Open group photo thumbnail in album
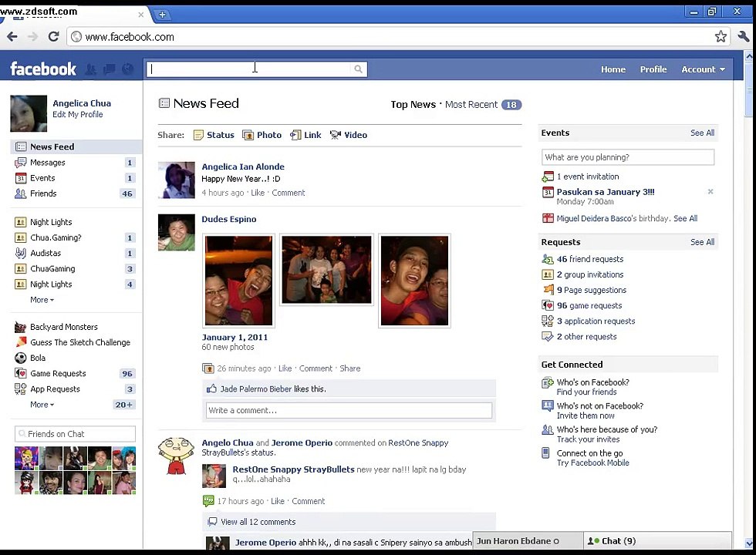 (326, 270)
